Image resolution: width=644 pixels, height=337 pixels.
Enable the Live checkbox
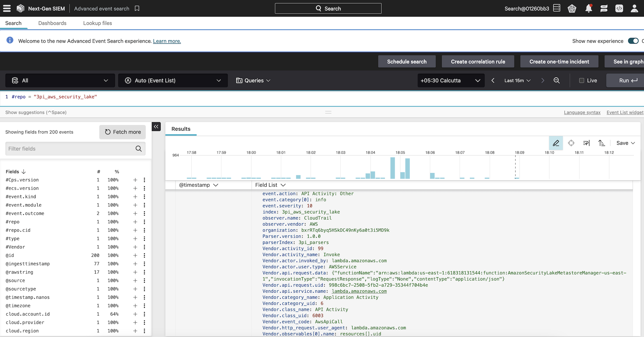(x=582, y=81)
